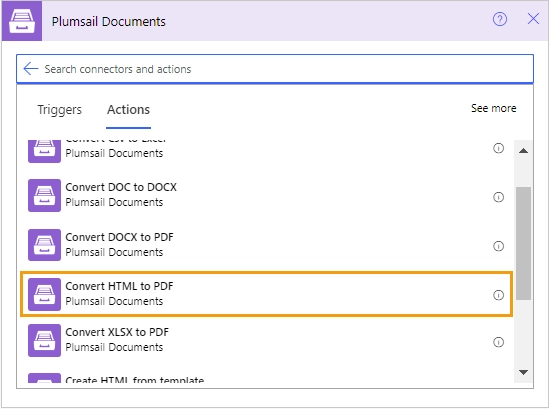The width and height of the screenshot is (549, 409).
Task: Click the Plumsail Documents connector header icon
Action: click(22, 21)
